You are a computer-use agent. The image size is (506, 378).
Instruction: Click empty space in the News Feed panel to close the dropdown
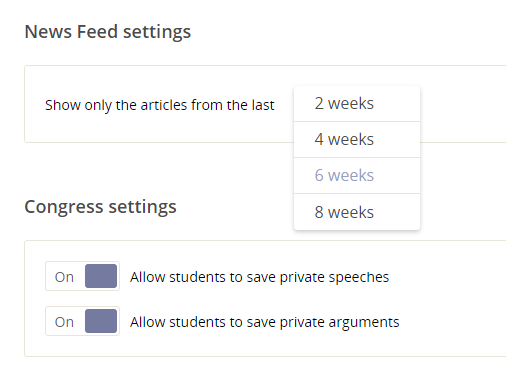tap(160, 128)
